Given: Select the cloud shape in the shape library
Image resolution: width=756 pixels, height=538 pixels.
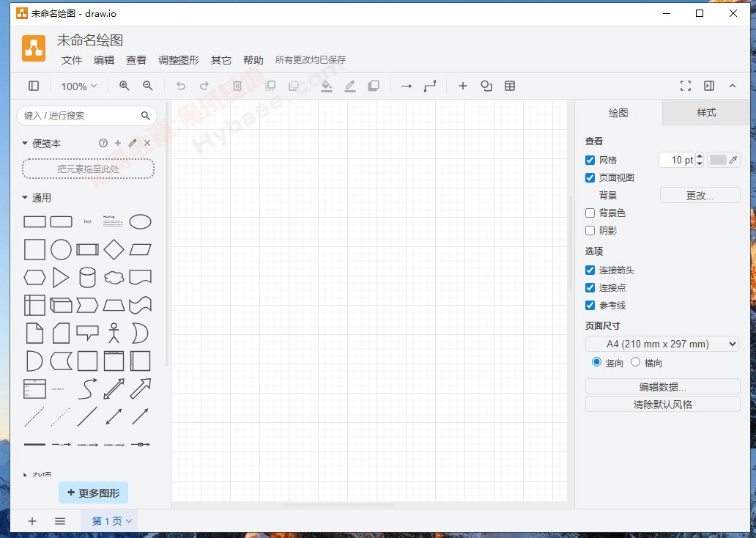Looking at the screenshot, I should pos(114,277).
